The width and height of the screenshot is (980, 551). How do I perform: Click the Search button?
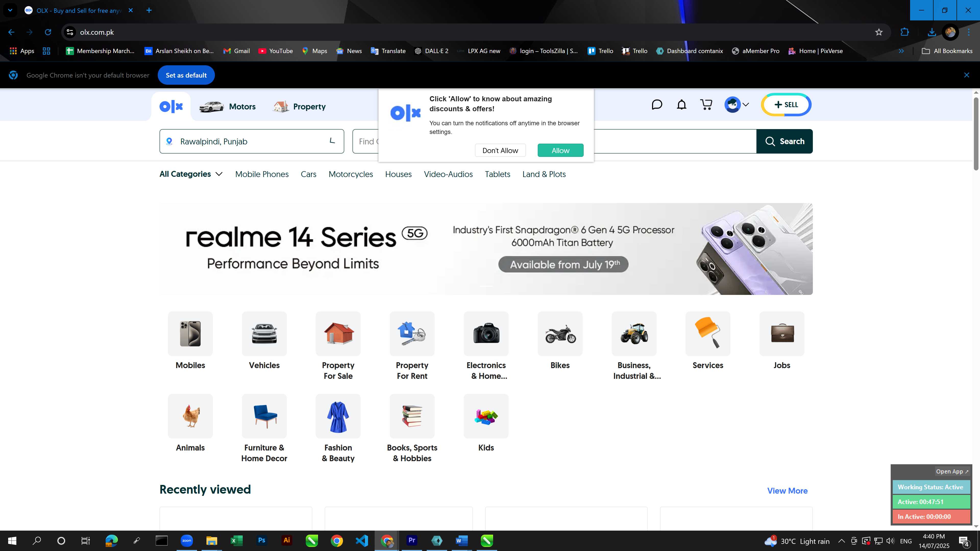pos(785,142)
